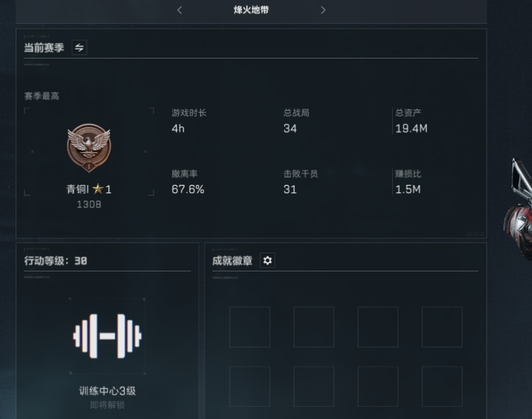
Task: Select last empty badge slot in bottom row
Action: pyautogui.click(x=442, y=386)
